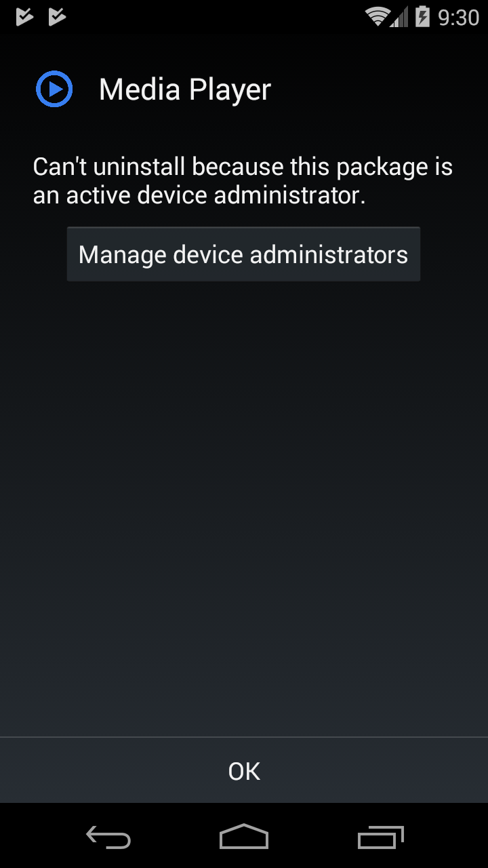
Task: Tap the blue Media Player play icon
Action: click(54, 89)
